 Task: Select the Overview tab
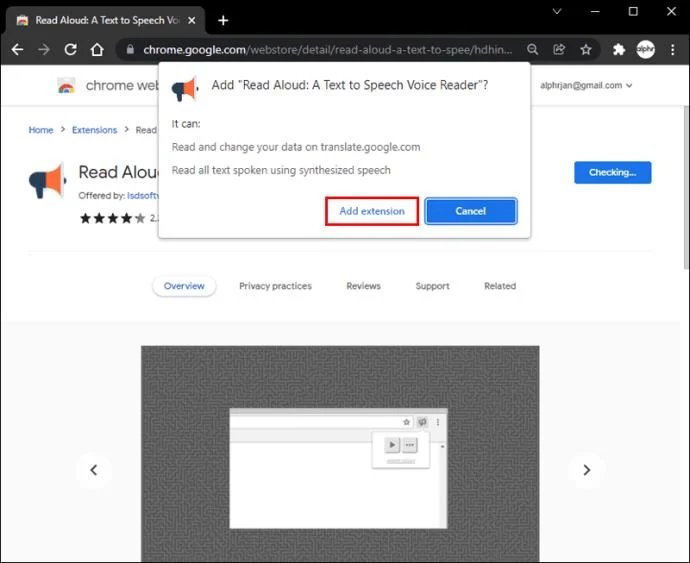pos(184,286)
